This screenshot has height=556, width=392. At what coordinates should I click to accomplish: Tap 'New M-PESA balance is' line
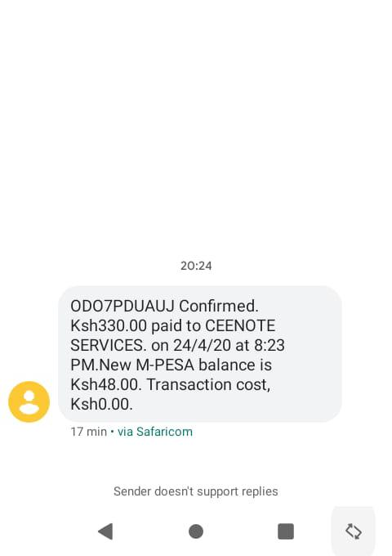pos(185,365)
